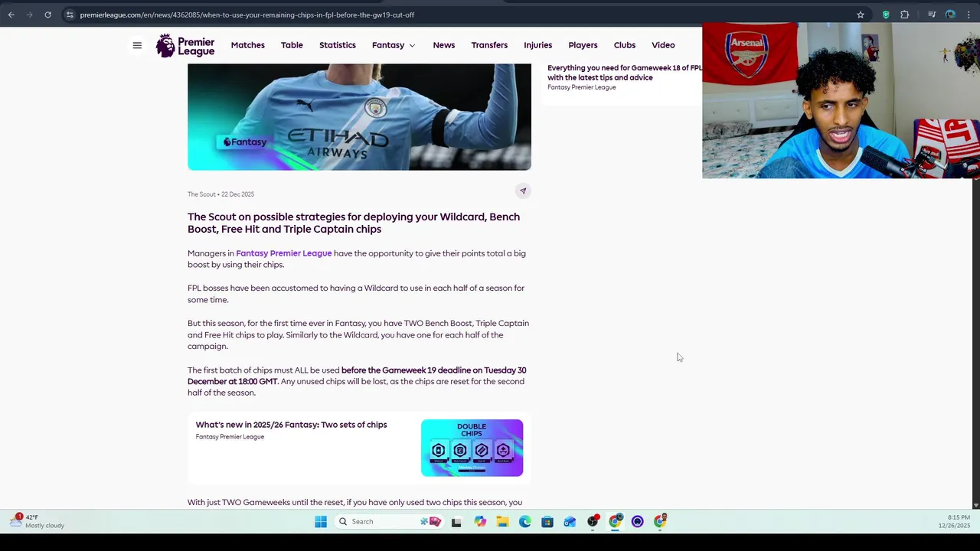Open Statistics nav item

point(338,45)
